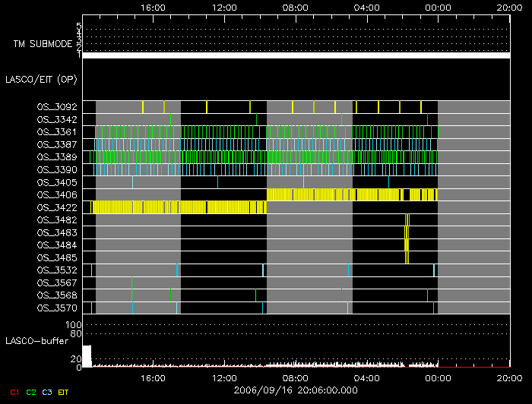Click the 08:00 tick on top axis
The width and height of the screenshot is (532, 404).
tap(296, 7)
